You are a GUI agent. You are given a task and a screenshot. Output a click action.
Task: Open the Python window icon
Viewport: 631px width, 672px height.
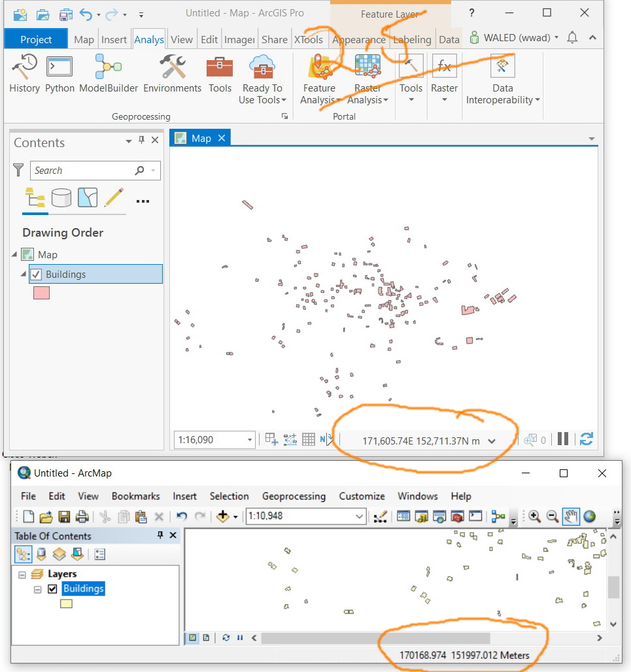coord(60,73)
